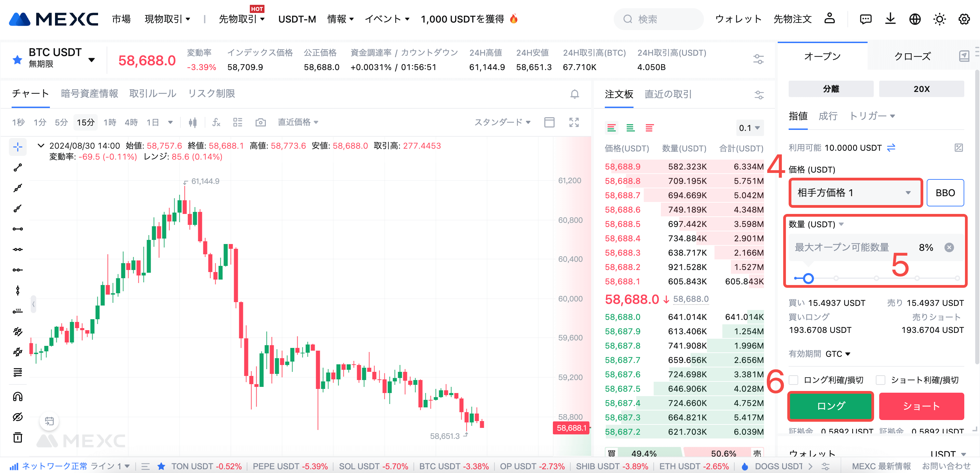The height and width of the screenshot is (473, 980).
Task: Open スタンダード chart mode dropdown
Action: [x=502, y=122]
